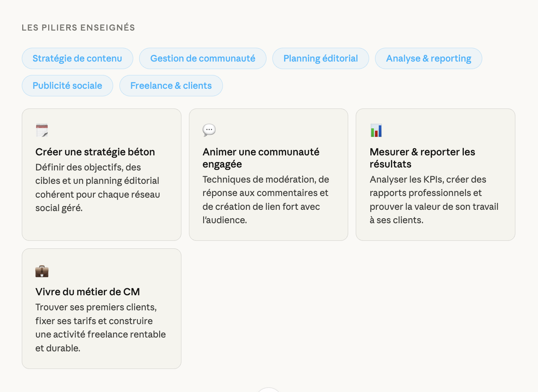Choose the Freelance & clients chip
This screenshot has width=538, height=392.
(x=171, y=86)
